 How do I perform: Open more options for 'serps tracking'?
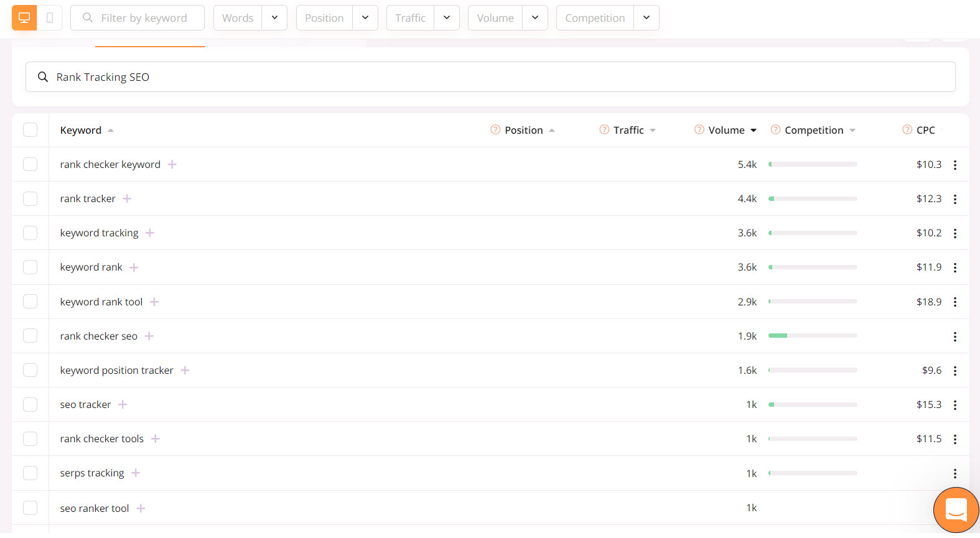tap(955, 474)
